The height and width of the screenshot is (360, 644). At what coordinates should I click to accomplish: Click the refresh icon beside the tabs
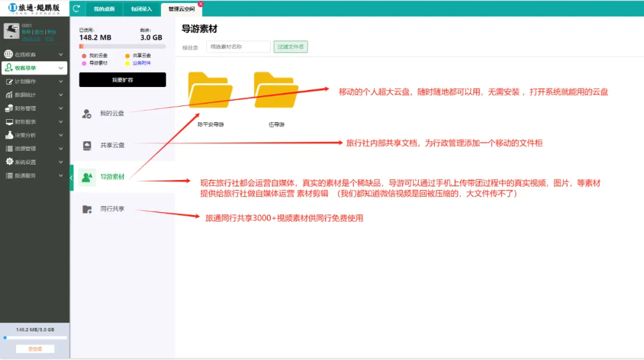click(76, 8)
